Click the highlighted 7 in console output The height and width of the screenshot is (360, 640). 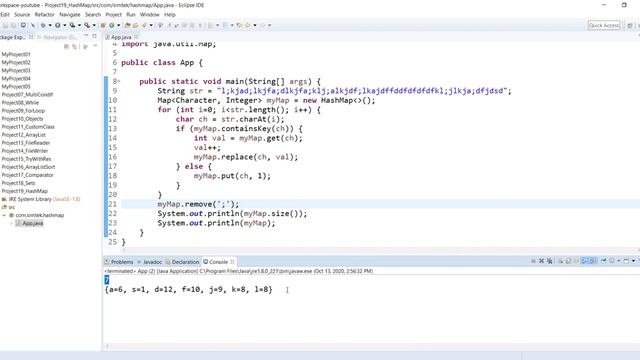[x=107, y=280]
